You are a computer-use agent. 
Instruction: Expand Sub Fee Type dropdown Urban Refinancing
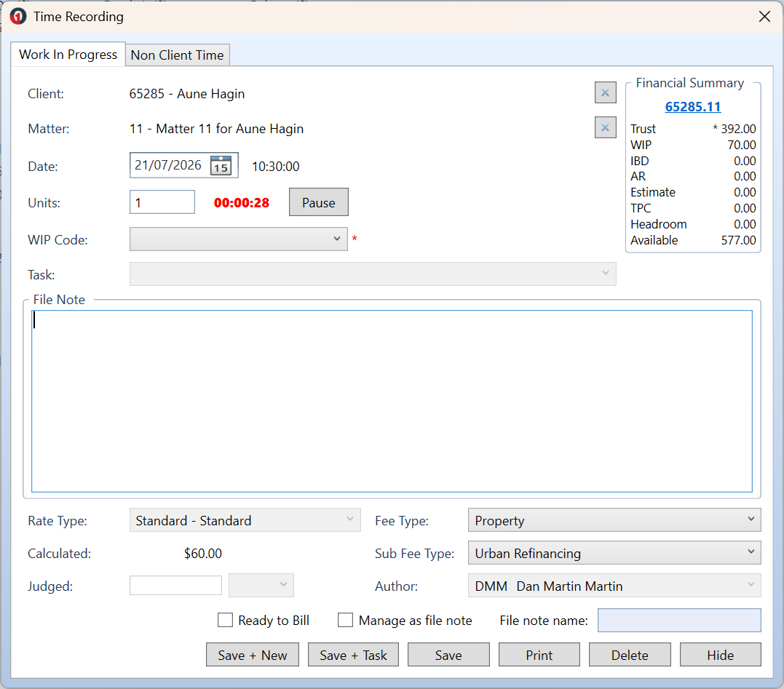(614, 553)
